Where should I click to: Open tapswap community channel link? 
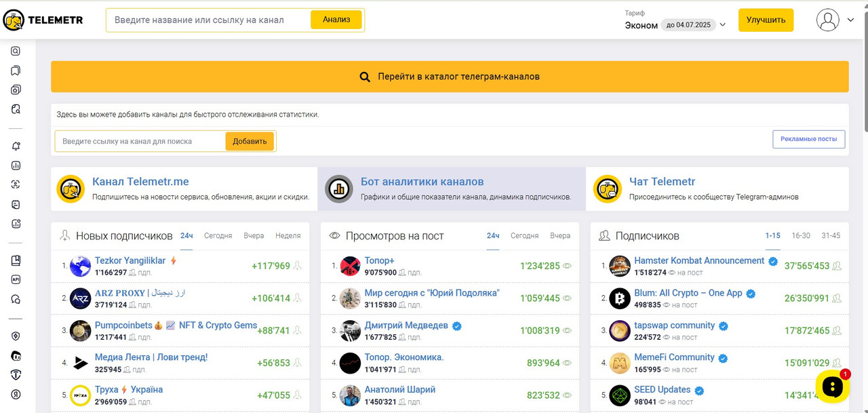click(675, 326)
